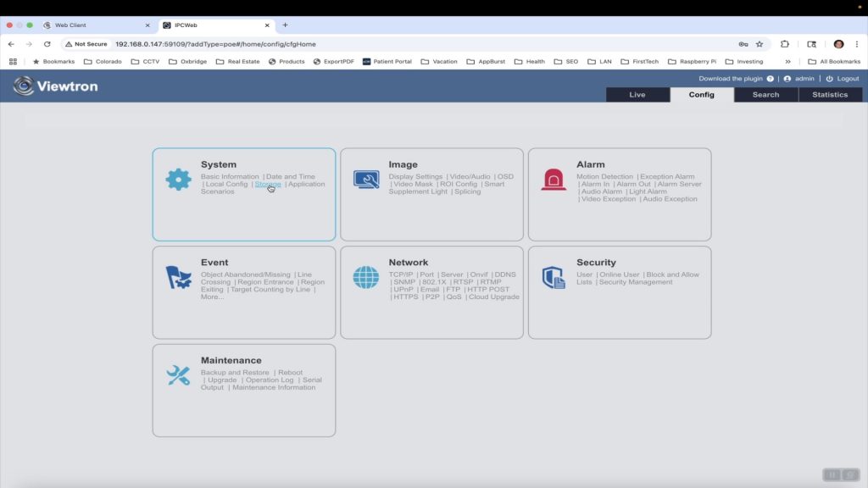868x488 pixels.
Task: Open Object Abandoned/Missing under Event
Action: pos(245,274)
